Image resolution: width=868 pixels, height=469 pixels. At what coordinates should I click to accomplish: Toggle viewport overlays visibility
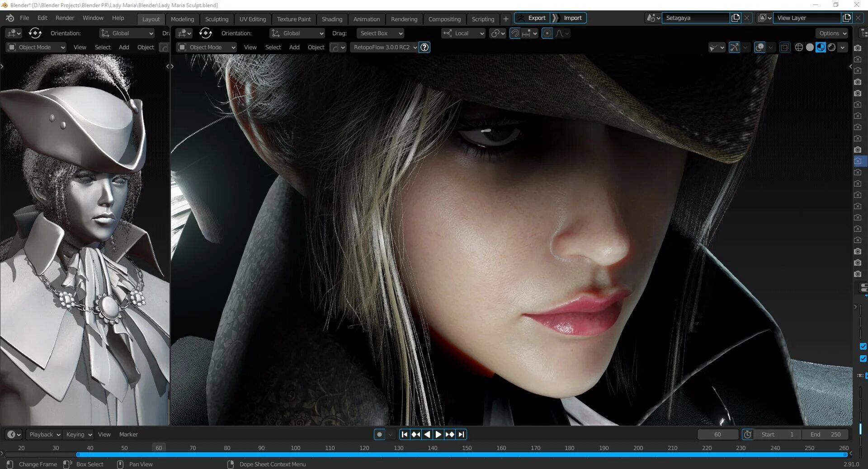pos(760,47)
